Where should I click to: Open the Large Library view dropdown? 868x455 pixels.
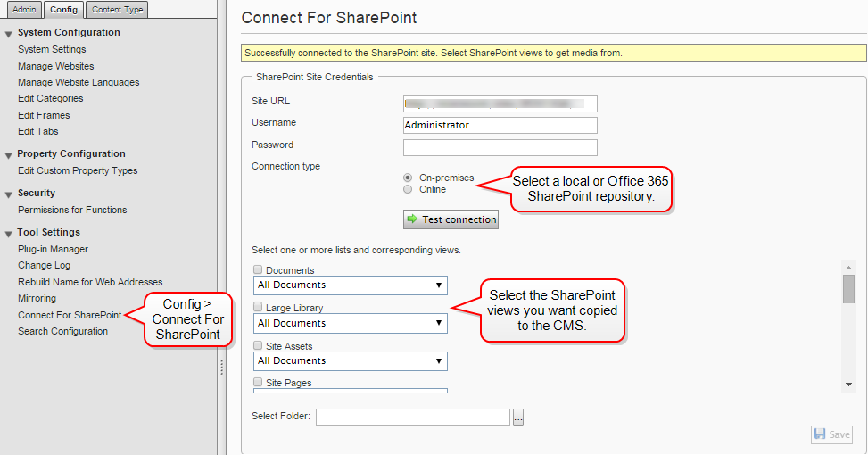tap(351, 323)
